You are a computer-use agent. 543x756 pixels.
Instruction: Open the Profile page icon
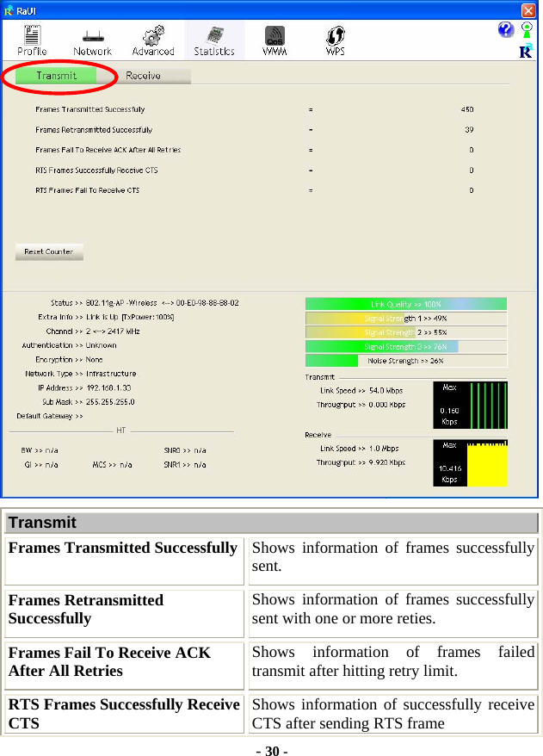click(33, 40)
